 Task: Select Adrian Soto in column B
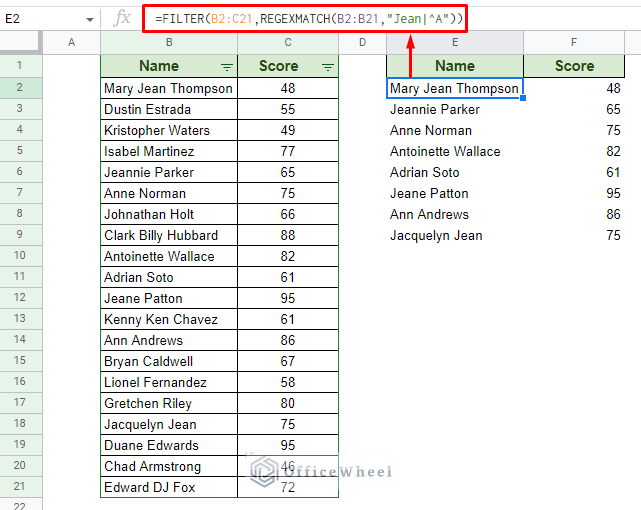point(169,277)
